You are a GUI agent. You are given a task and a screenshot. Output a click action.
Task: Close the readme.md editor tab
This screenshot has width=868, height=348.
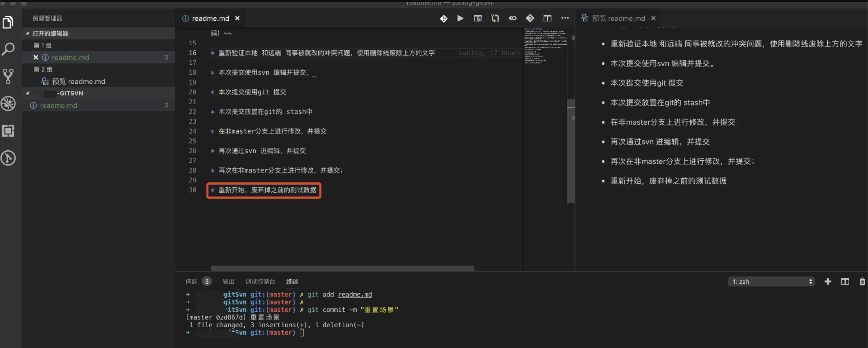[237, 18]
